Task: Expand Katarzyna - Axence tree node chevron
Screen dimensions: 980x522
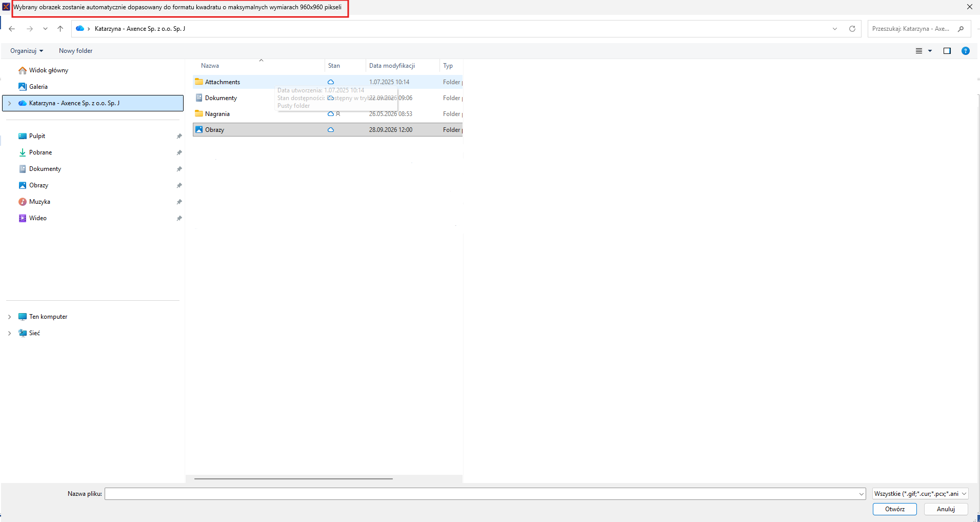Action: click(x=9, y=103)
